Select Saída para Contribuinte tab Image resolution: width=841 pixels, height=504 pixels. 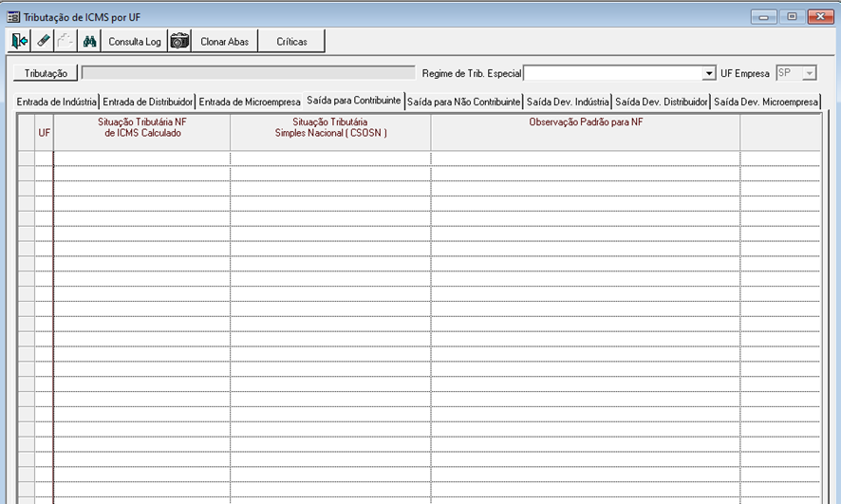[x=353, y=101]
